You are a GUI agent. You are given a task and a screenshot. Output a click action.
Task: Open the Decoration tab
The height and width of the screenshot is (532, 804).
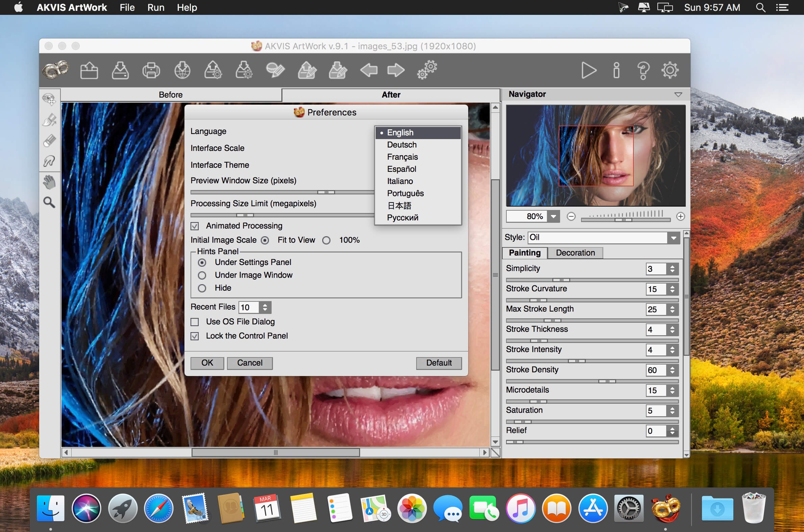pyautogui.click(x=575, y=253)
